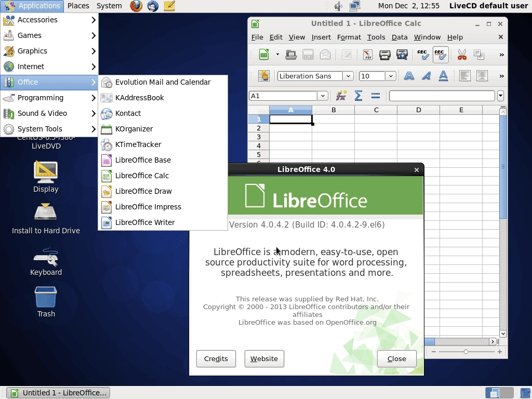
Task: Expand the formatting toolbar overflow chevron
Action: tap(501, 76)
